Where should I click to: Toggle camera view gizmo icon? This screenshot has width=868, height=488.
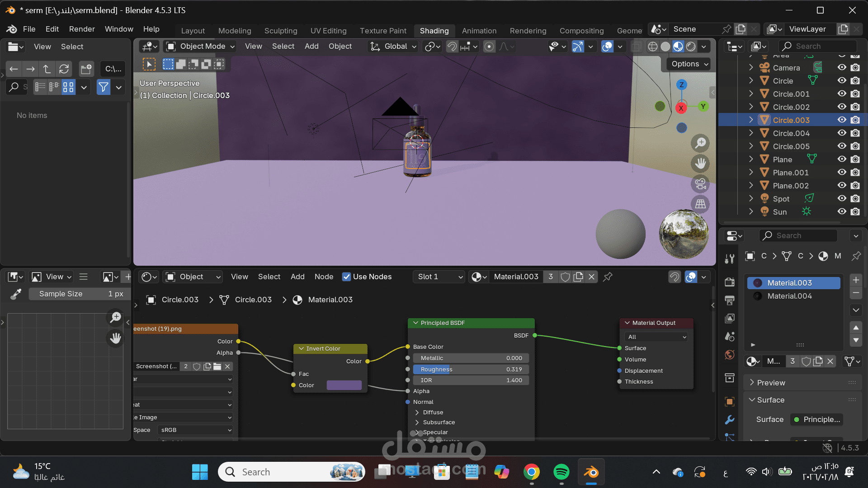pyautogui.click(x=700, y=184)
